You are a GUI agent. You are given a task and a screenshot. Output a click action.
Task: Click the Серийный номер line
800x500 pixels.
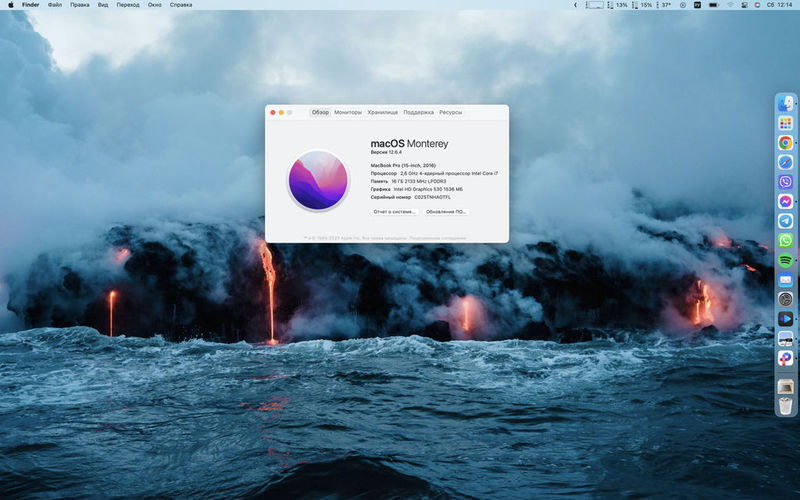pyautogui.click(x=411, y=197)
